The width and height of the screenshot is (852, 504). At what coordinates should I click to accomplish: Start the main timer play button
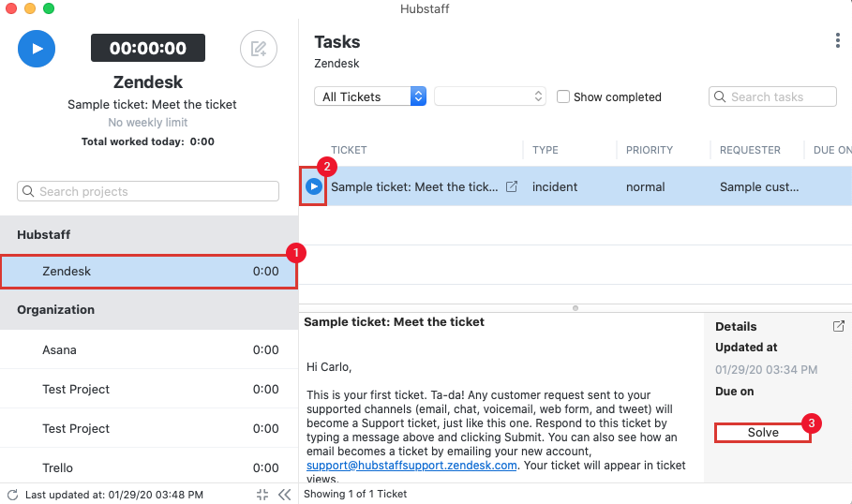click(x=37, y=49)
